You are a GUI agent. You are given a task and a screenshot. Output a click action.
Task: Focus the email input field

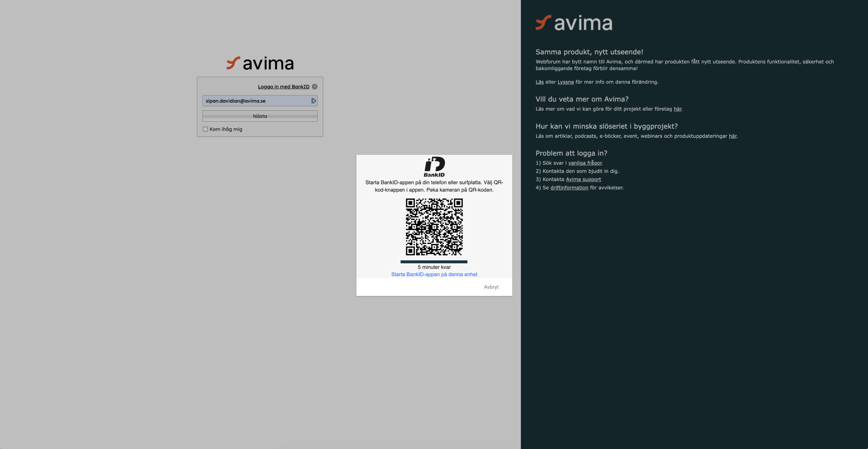coord(260,101)
